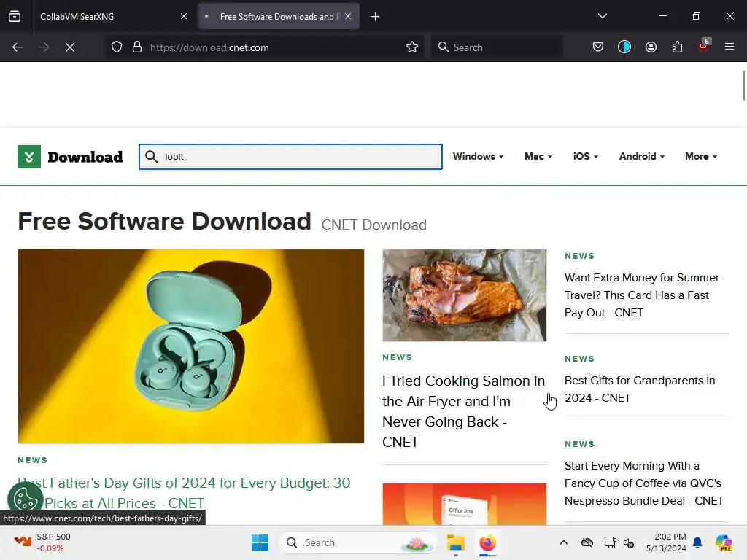The width and height of the screenshot is (747, 560).
Task: Click the Dark Reader extension icon
Action: (624, 47)
